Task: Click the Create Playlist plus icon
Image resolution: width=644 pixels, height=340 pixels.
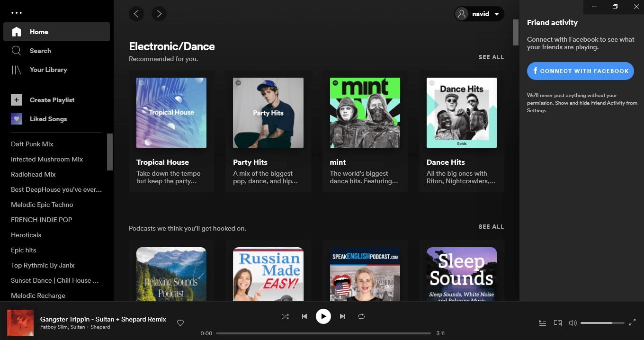Action: 17,100
